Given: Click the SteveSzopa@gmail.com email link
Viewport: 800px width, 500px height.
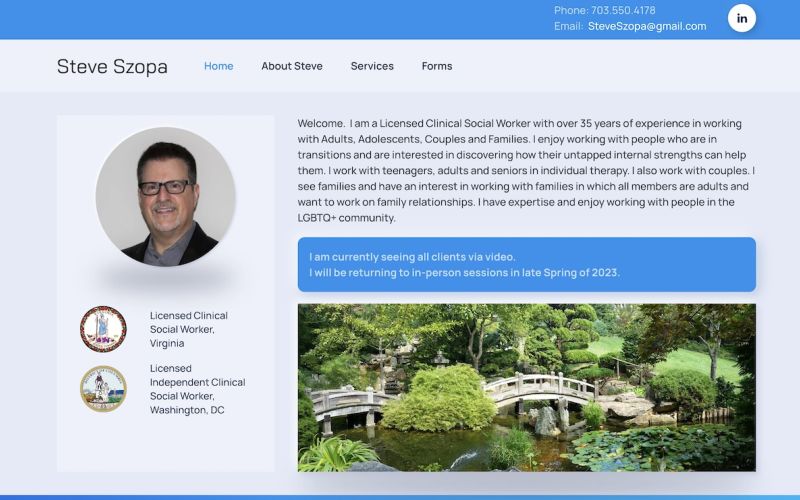Looking at the screenshot, I should pos(647,27).
